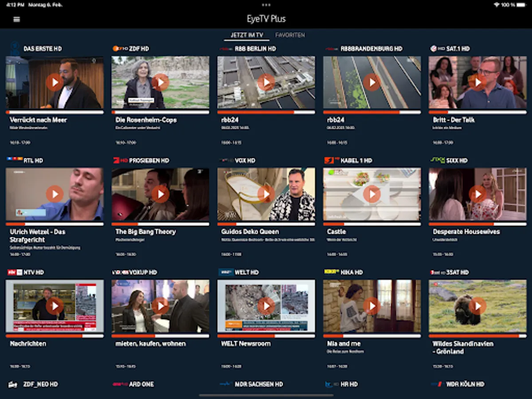This screenshot has height=399, width=532.
Task: Play ZDF HD Rosenheim-Cops stream
Action: pos(160,82)
